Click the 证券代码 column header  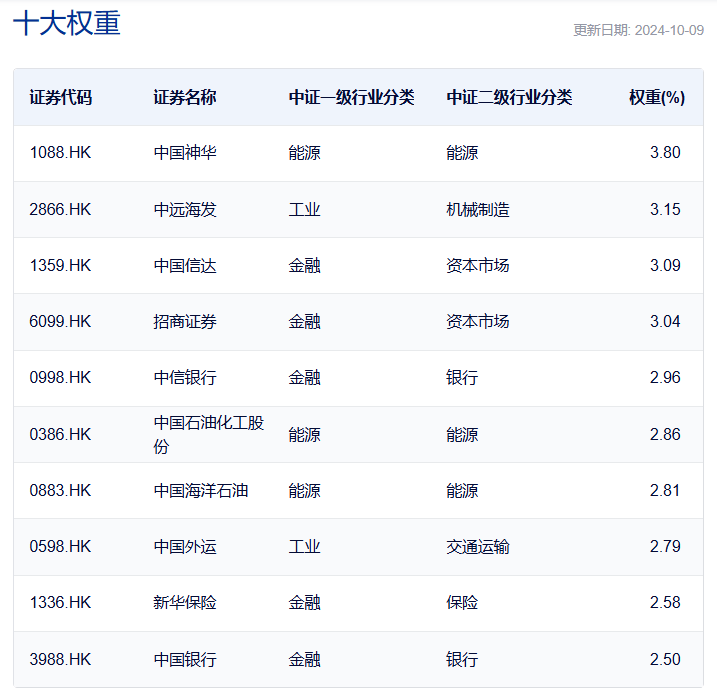point(61,97)
